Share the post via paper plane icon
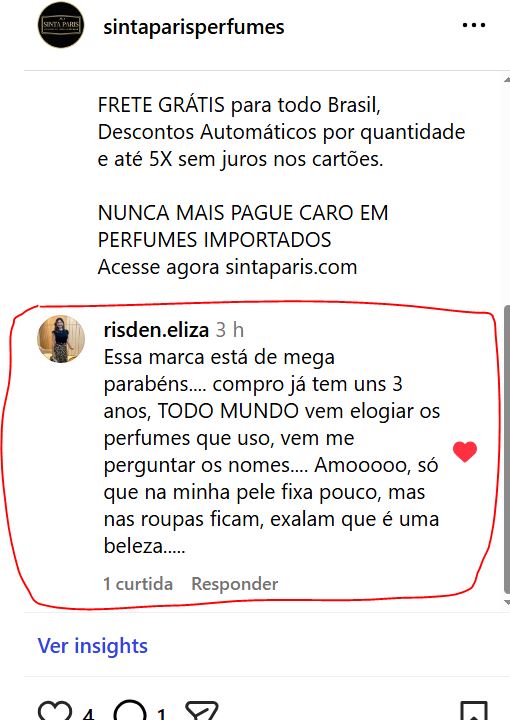The image size is (510, 720). 202,711
